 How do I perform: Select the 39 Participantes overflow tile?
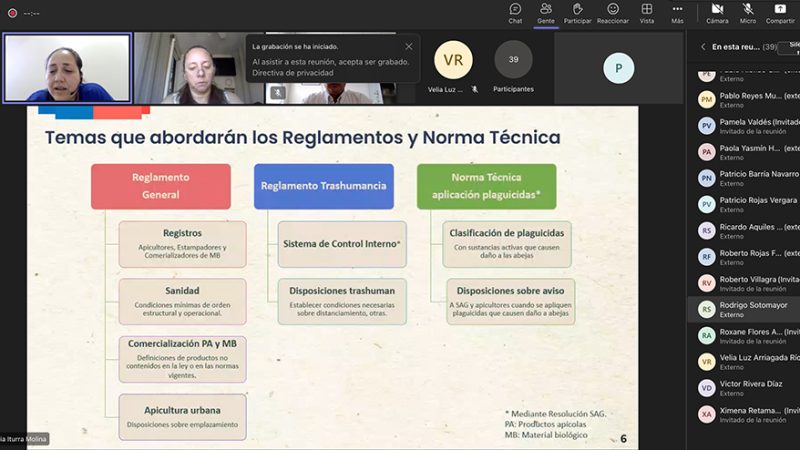pos(513,66)
